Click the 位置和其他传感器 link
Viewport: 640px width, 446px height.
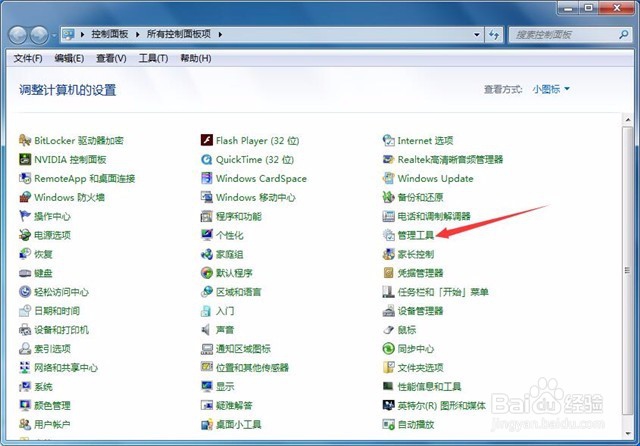[x=252, y=368]
